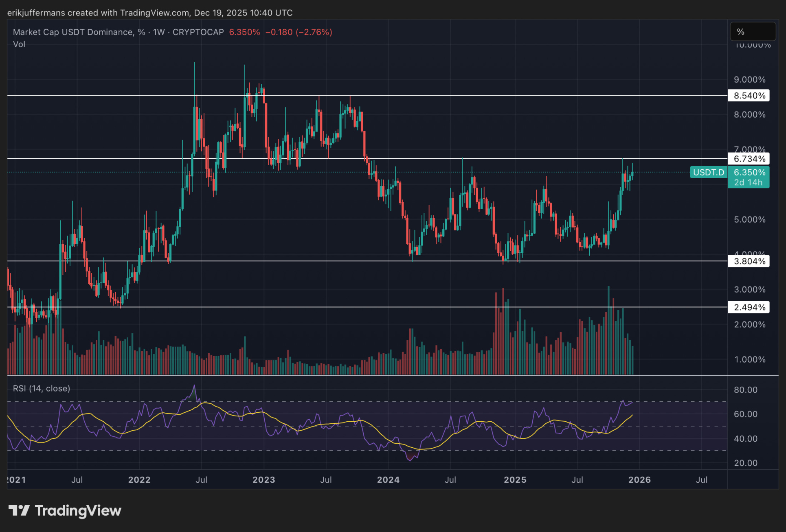Click the 6.350% current price label
The height and width of the screenshot is (532, 786).
click(749, 172)
